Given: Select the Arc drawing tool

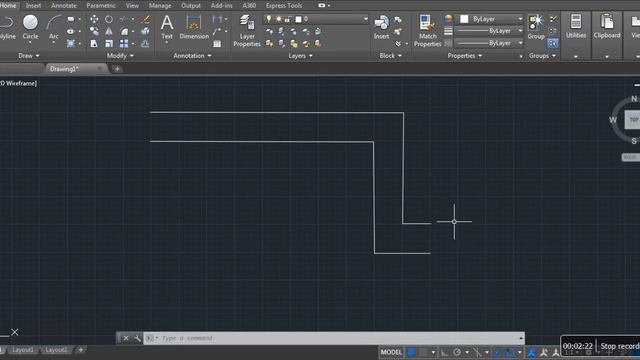Looking at the screenshot, I should [53, 27].
